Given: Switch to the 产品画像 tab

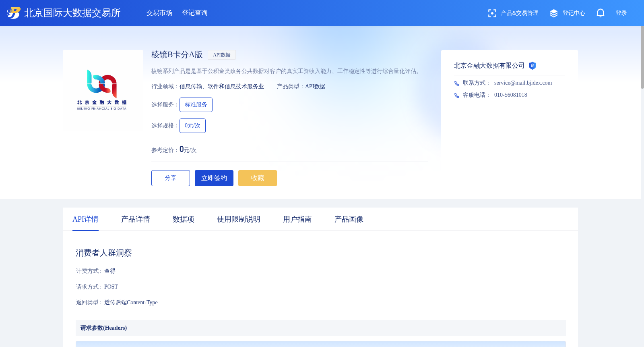Looking at the screenshot, I should tap(349, 219).
